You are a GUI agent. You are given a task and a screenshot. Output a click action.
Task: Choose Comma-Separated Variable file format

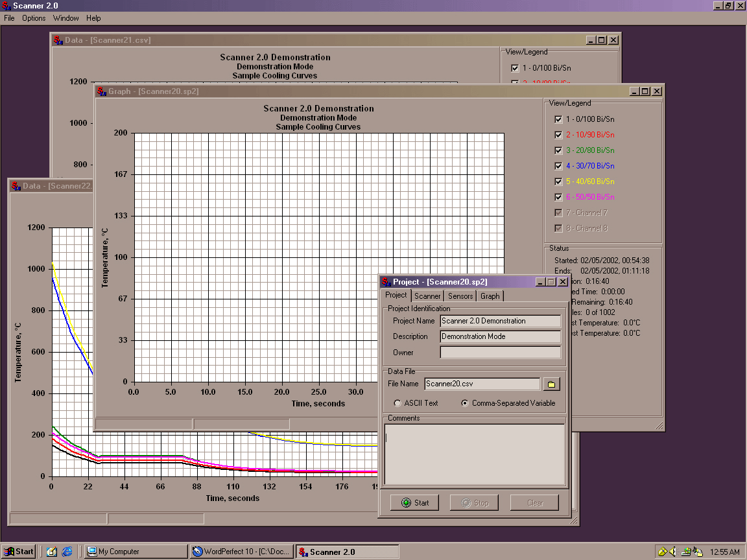[465, 403]
